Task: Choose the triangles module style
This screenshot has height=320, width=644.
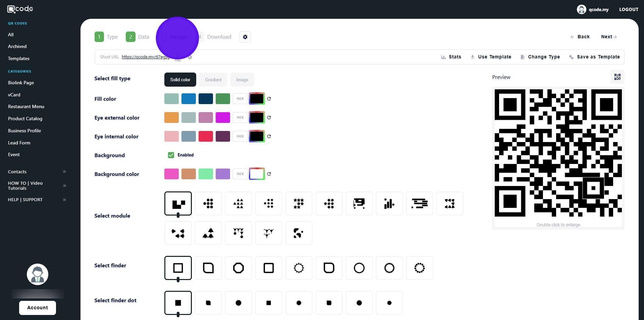Action: click(x=238, y=203)
